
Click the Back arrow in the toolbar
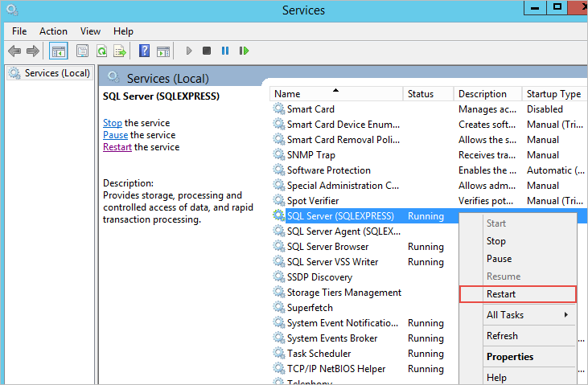14,51
